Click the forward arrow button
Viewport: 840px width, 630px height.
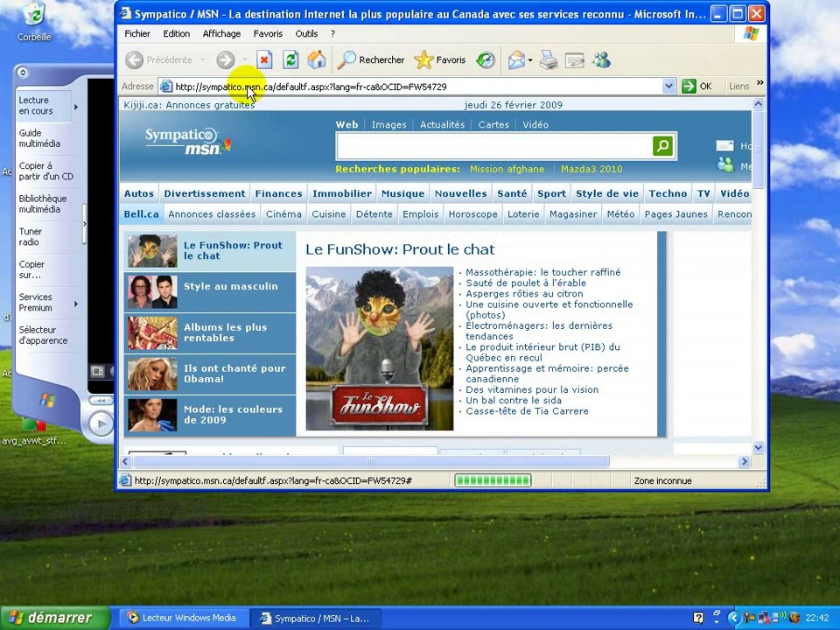click(226, 60)
